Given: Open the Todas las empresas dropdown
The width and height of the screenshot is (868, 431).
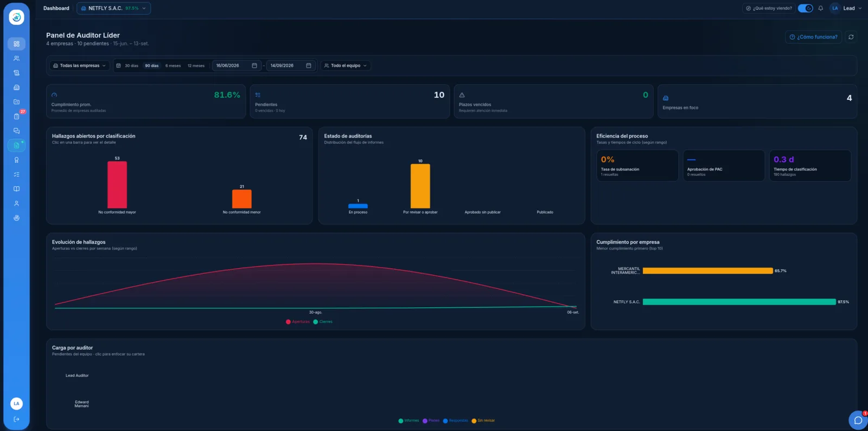Looking at the screenshot, I should point(80,66).
